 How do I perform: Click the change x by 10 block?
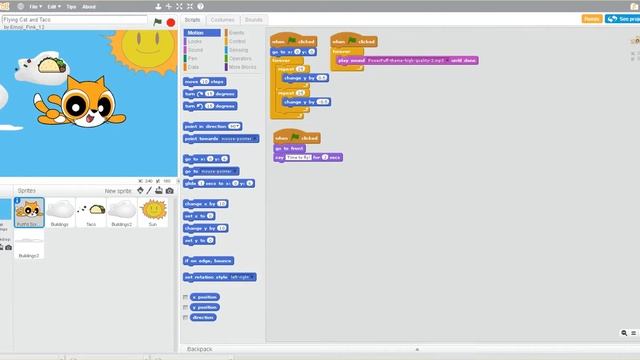(x=206, y=204)
